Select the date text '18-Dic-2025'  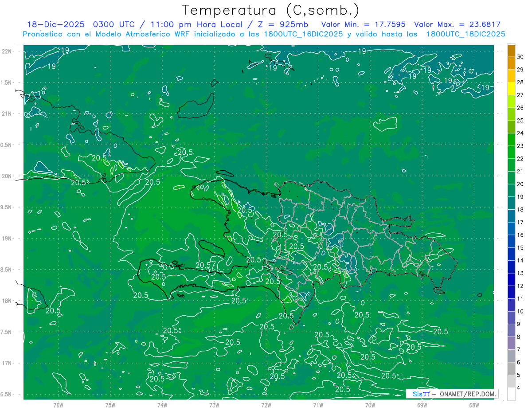tap(55, 24)
